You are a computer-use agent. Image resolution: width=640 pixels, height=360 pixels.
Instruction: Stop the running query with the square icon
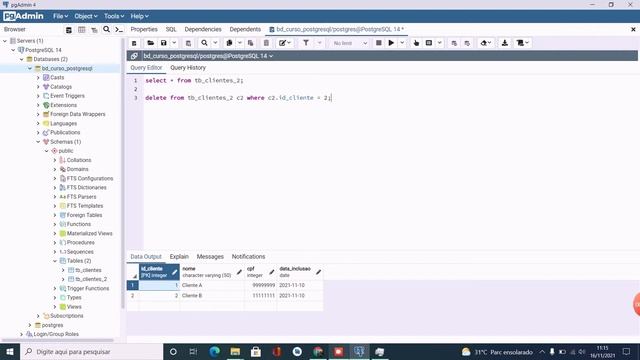pos(378,43)
